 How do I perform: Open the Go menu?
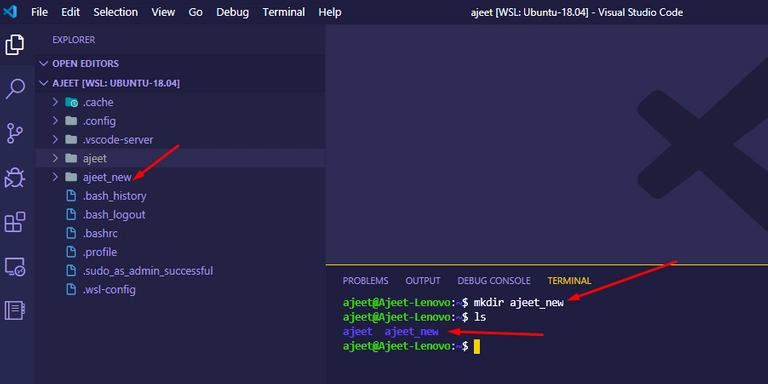195,12
